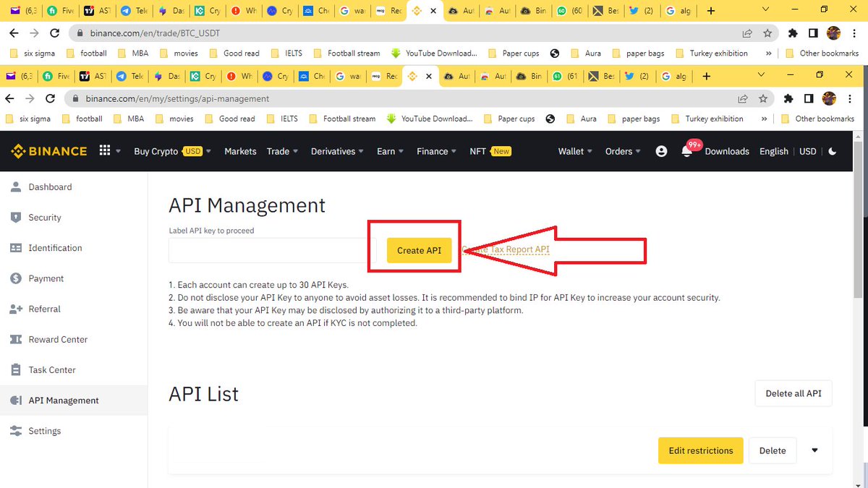Open Turkey exhibition bookmark folder in api-management window
Viewport: 868px width, 488px height.
pos(707,119)
